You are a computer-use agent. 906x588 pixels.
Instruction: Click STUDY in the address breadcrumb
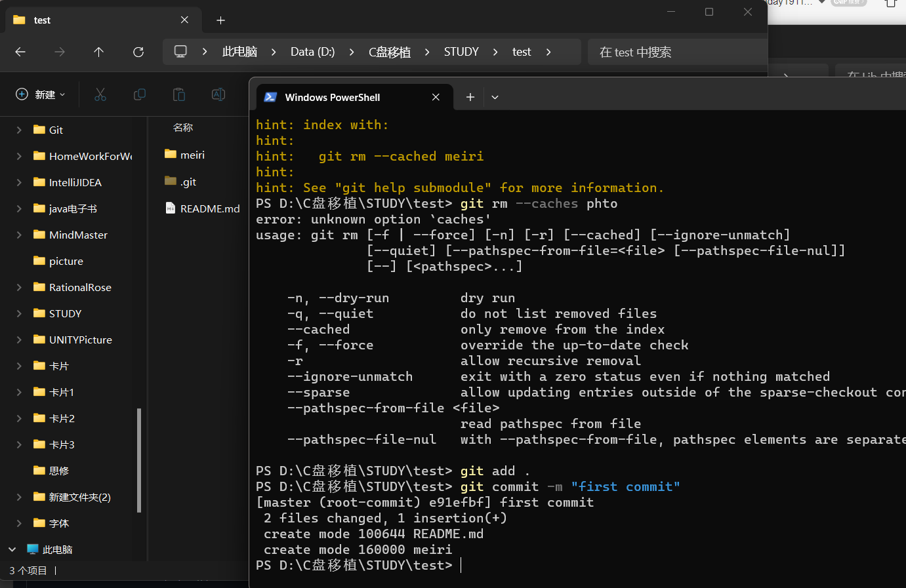[461, 52]
